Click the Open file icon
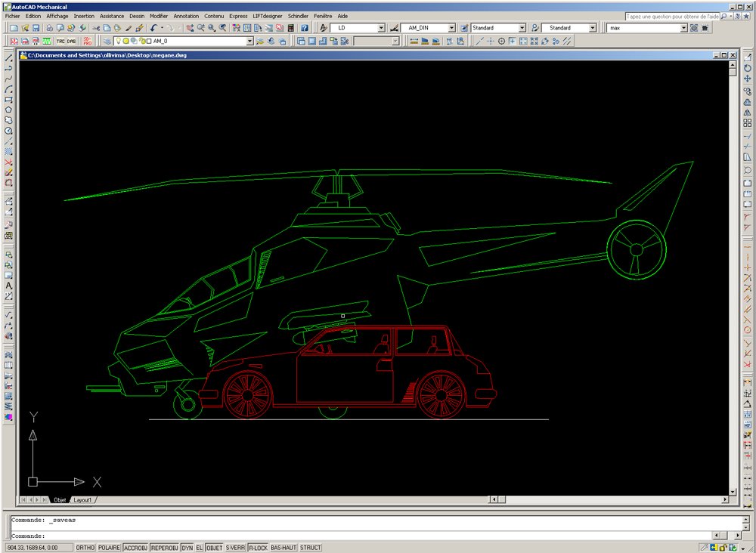 point(25,28)
